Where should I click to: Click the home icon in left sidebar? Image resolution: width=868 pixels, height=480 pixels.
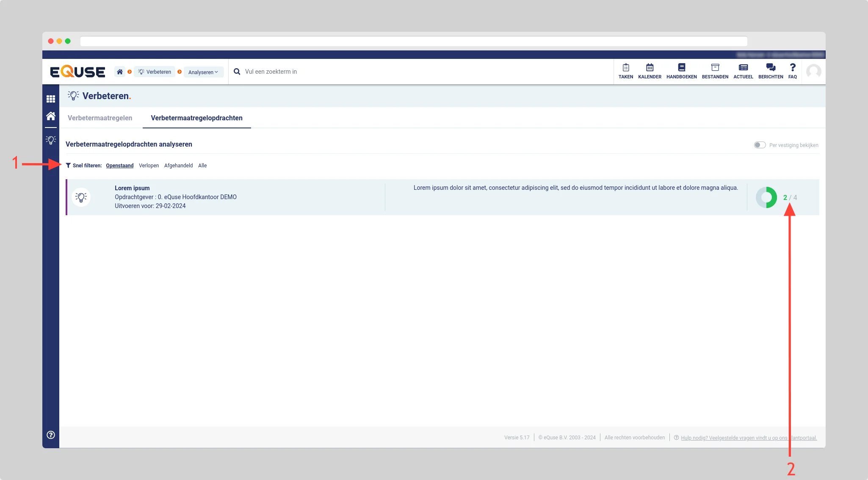pyautogui.click(x=51, y=116)
